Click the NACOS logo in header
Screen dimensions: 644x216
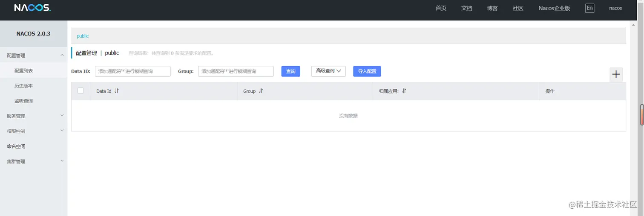(x=32, y=8)
